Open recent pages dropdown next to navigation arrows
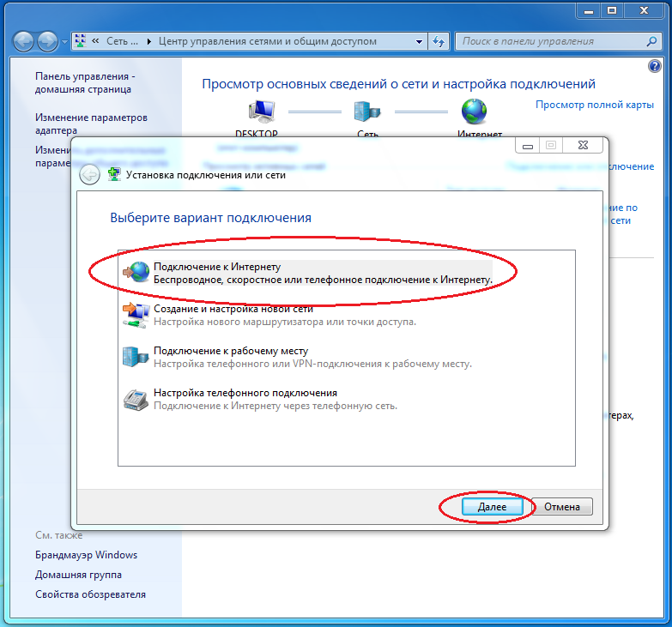Screen dimensions: 672x627 [64, 42]
